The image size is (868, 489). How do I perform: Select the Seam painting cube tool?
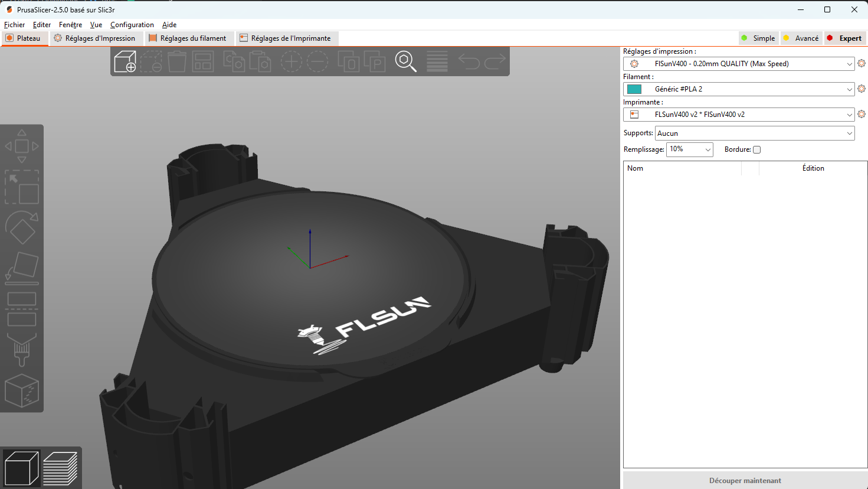22,390
